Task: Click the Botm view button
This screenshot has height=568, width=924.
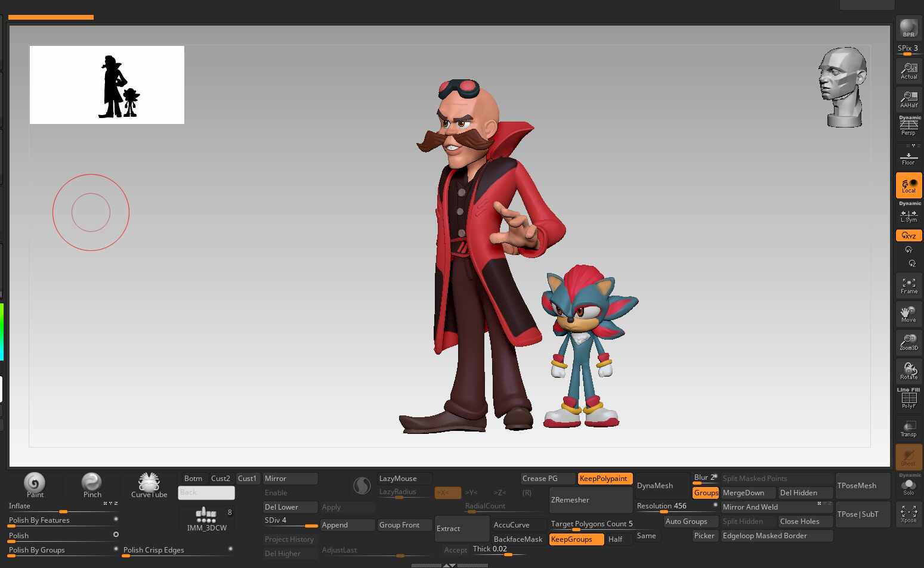Action: point(193,479)
